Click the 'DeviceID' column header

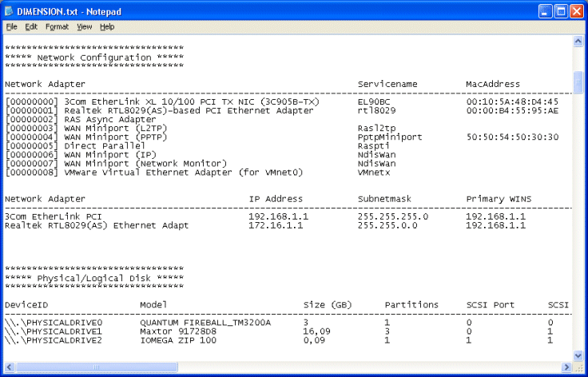(26, 304)
